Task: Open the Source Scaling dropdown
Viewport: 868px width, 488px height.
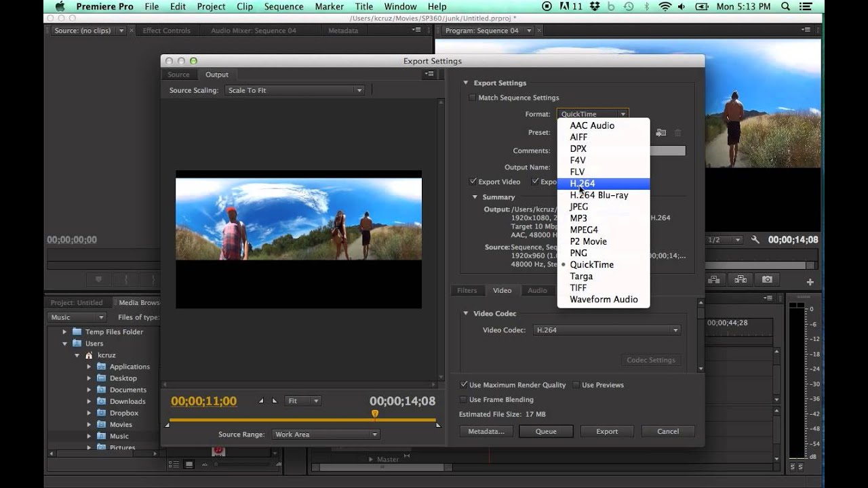Action: pos(295,90)
